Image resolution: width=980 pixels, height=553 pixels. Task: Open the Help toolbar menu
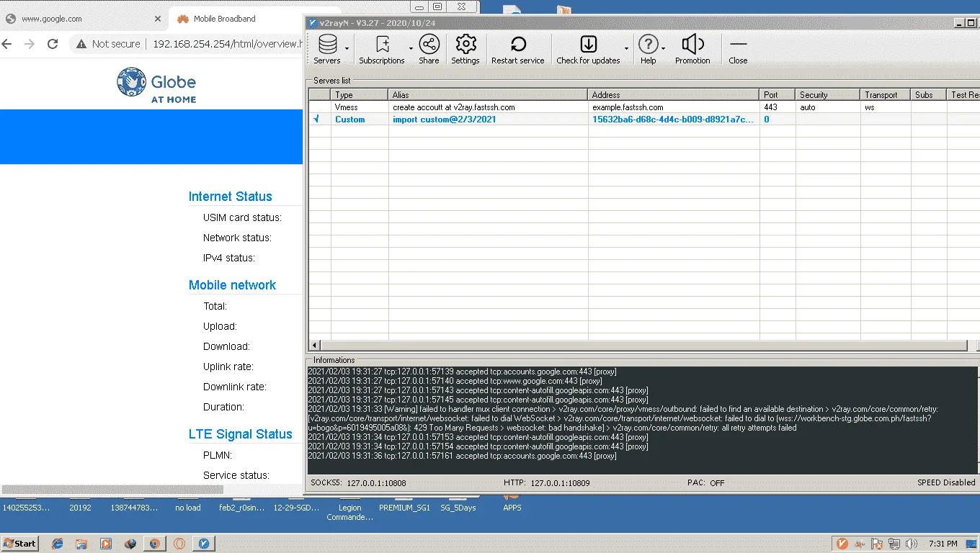(649, 49)
